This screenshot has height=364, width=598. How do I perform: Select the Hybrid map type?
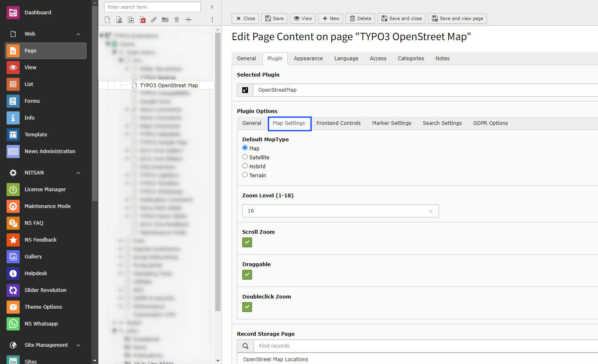click(245, 166)
